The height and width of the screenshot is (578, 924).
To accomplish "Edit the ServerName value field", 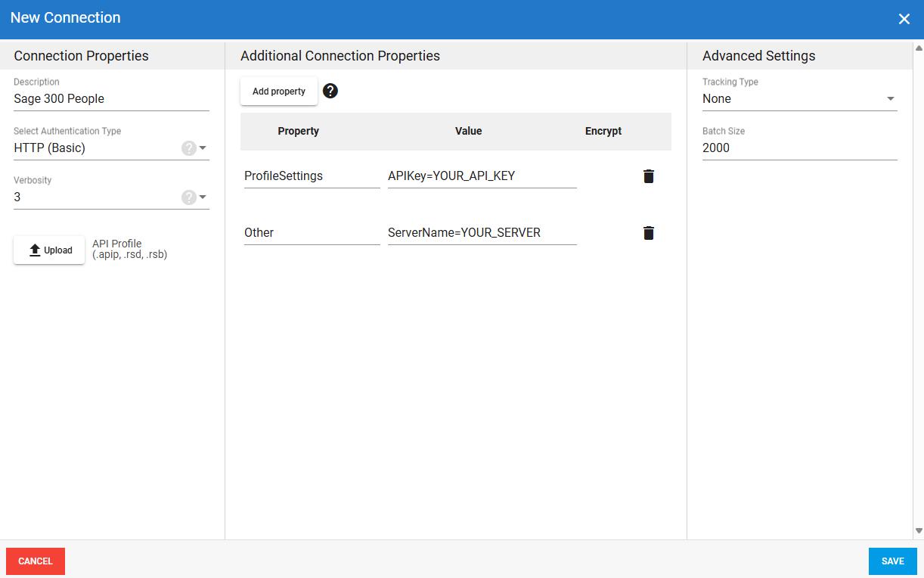I will 482,233.
